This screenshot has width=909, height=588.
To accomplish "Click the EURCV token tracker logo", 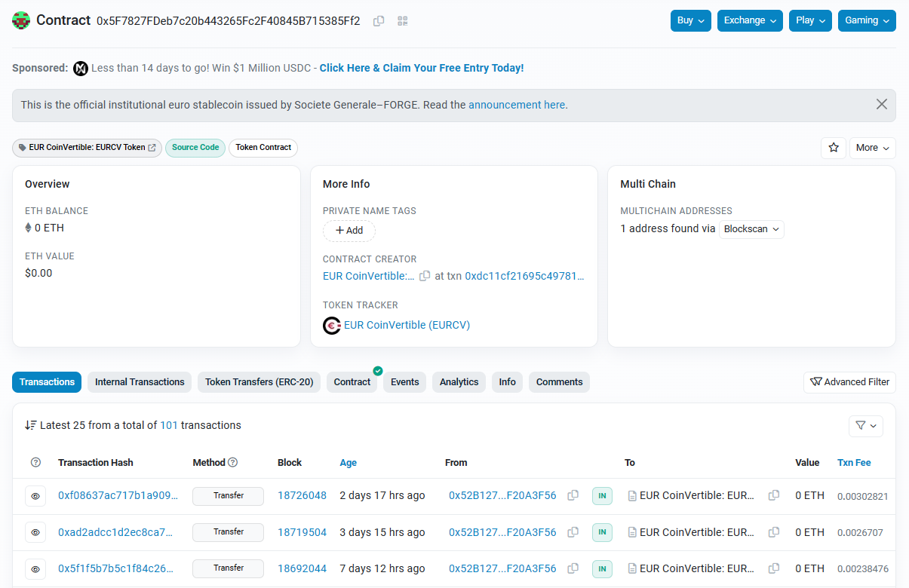I will tap(332, 326).
